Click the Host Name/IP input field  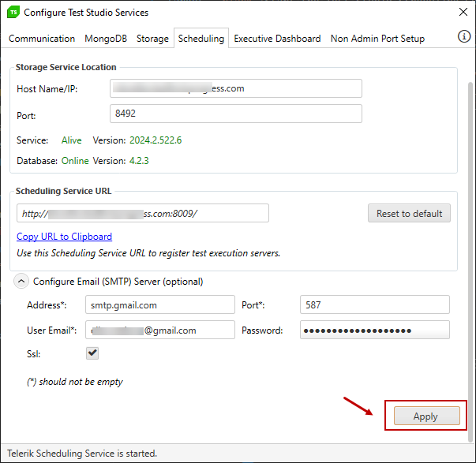click(236, 88)
